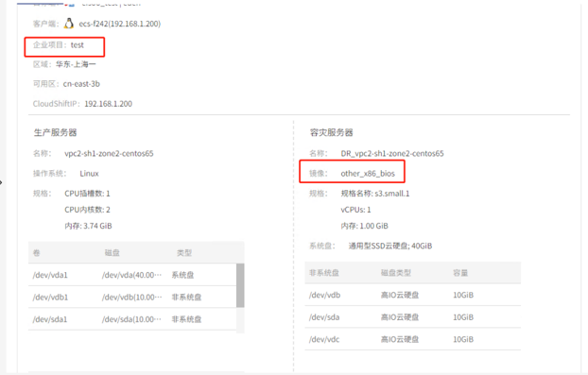Select operating system value Linux
Viewport: 588px width, 375px height.
tap(89, 174)
